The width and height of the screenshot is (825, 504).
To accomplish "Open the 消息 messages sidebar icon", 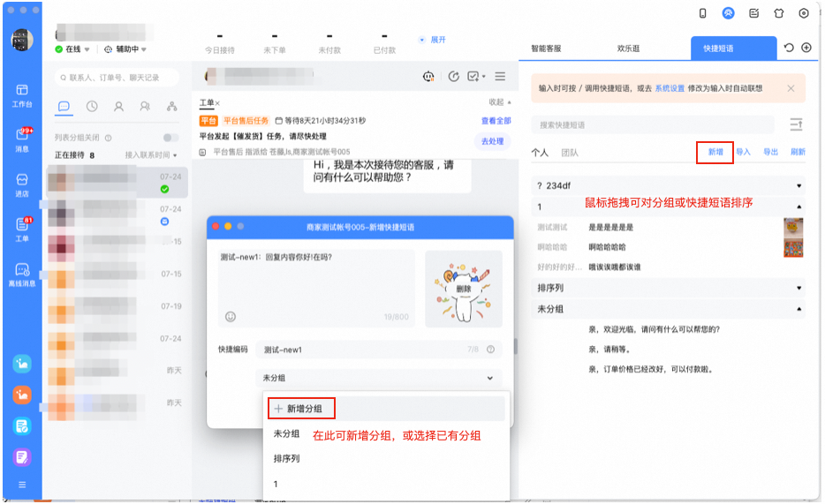I will pyautogui.click(x=21, y=139).
